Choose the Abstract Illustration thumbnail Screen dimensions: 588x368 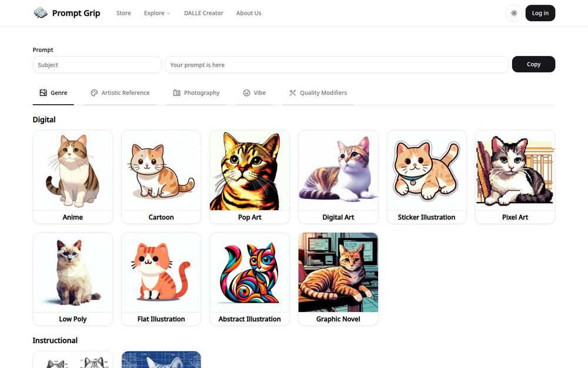tap(250, 272)
